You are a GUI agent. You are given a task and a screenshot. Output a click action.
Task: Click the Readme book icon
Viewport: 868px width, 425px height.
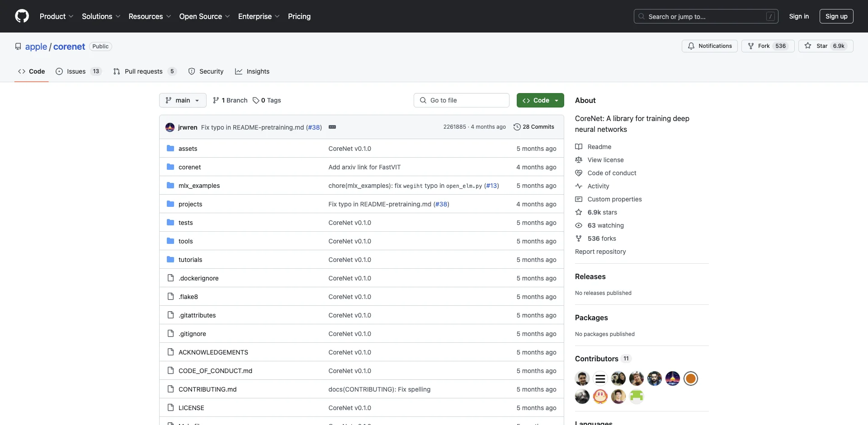coord(579,147)
